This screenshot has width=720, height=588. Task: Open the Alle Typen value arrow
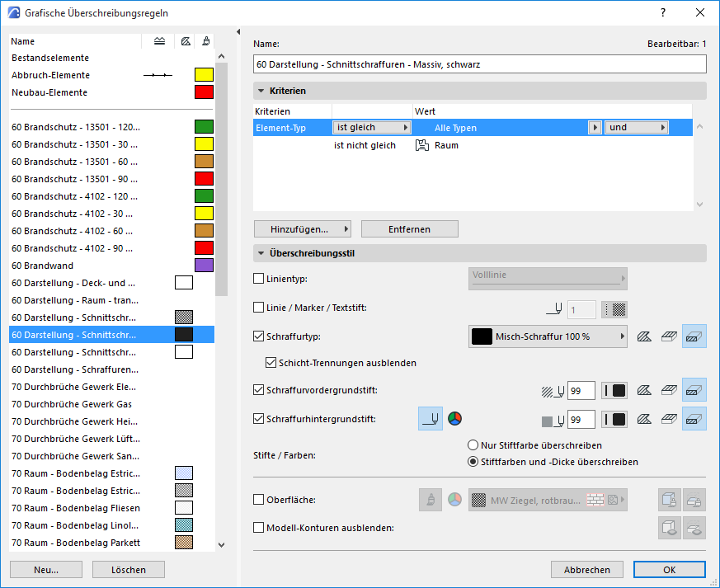(x=595, y=128)
